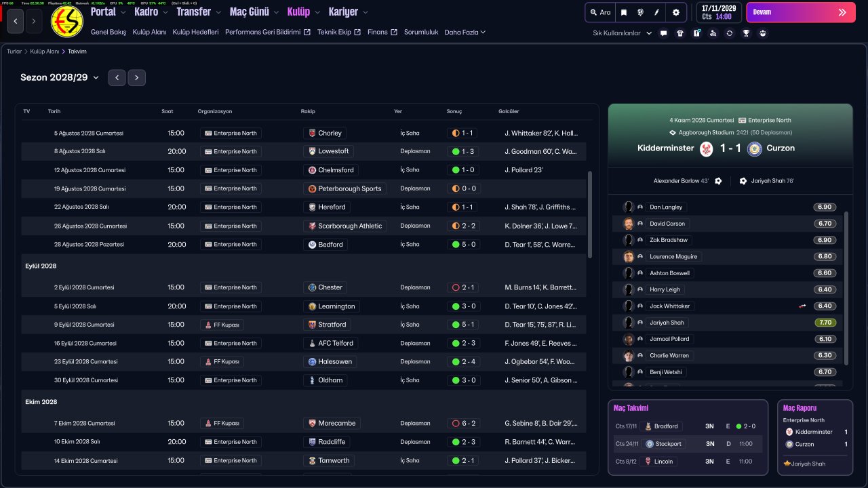Image resolution: width=868 pixels, height=488 pixels.
Task: Click the Lincoln fixture in Maç Takvimi
Action: click(x=688, y=462)
